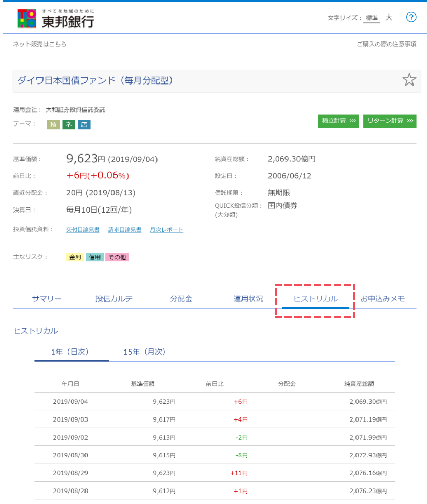Click the その他 risk tag
The image size is (427, 504).
point(117,257)
